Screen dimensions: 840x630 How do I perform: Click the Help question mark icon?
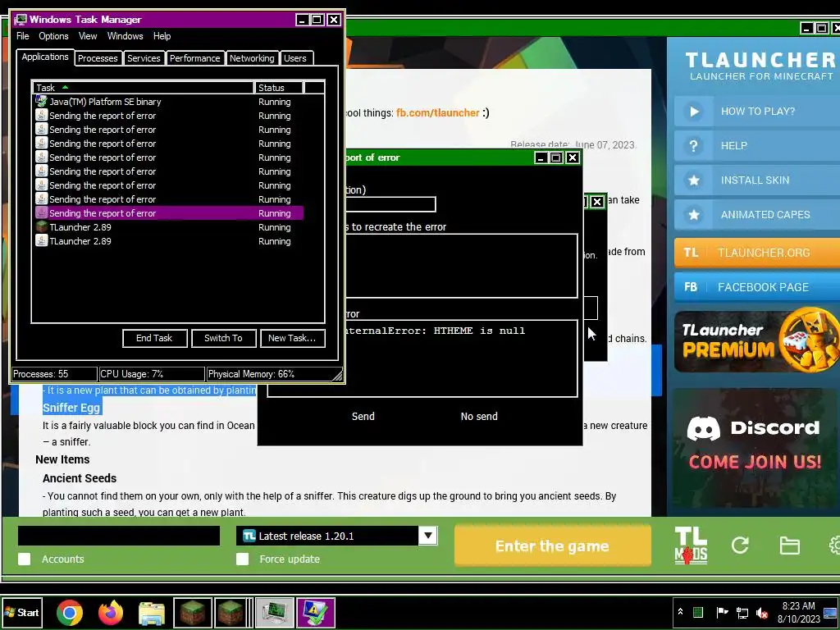(694, 146)
